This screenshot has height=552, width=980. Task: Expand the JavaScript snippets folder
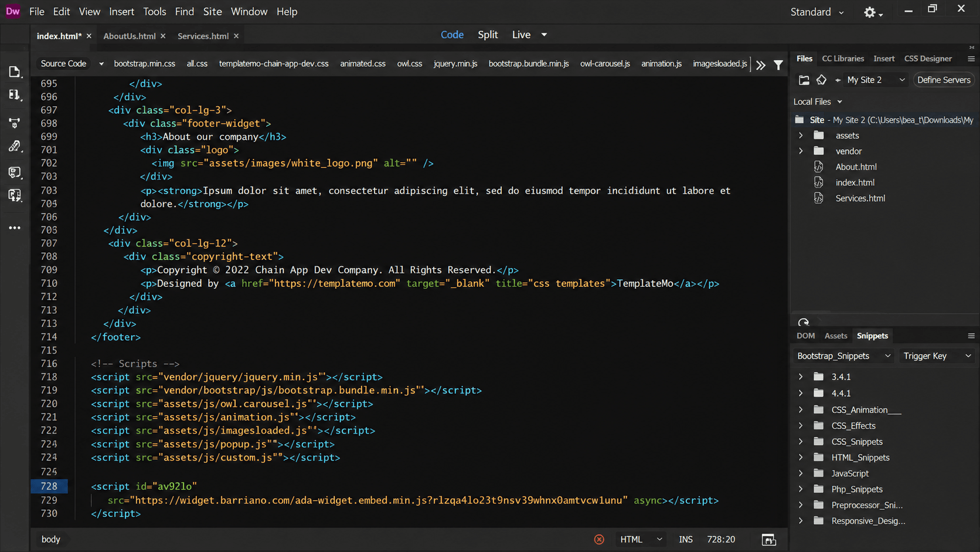(x=801, y=473)
